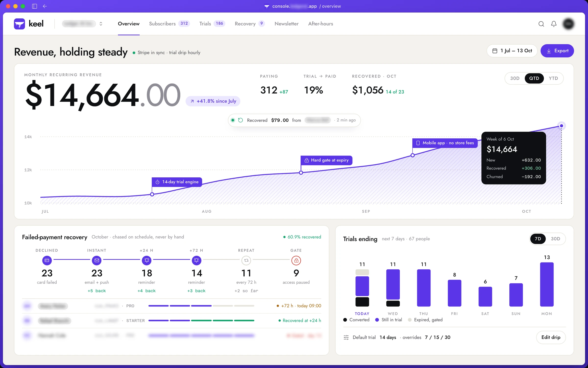Expand the workspace switcher chevrons
Image resolution: width=588 pixels, height=368 pixels.
tap(101, 24)
